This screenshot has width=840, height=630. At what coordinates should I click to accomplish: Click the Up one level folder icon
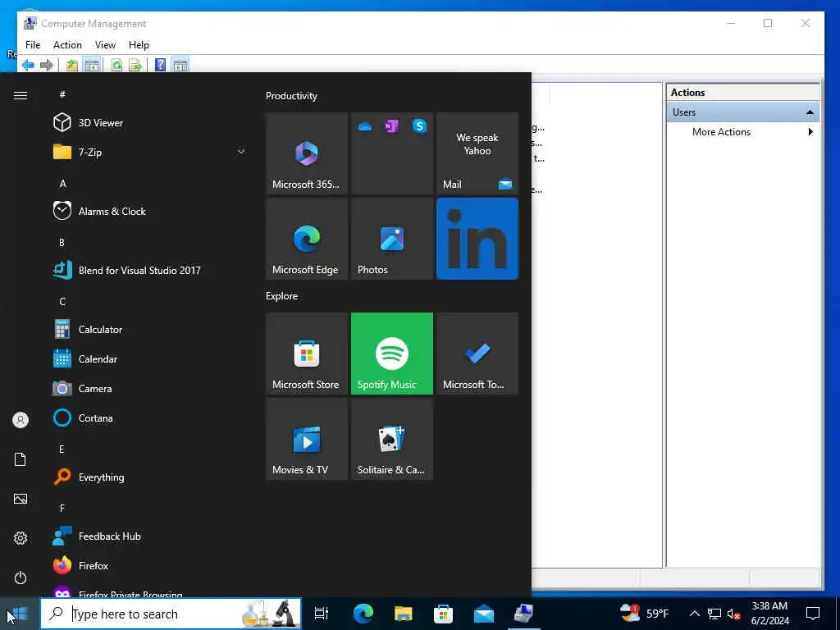pyautogui.click(x=72, y=66)
